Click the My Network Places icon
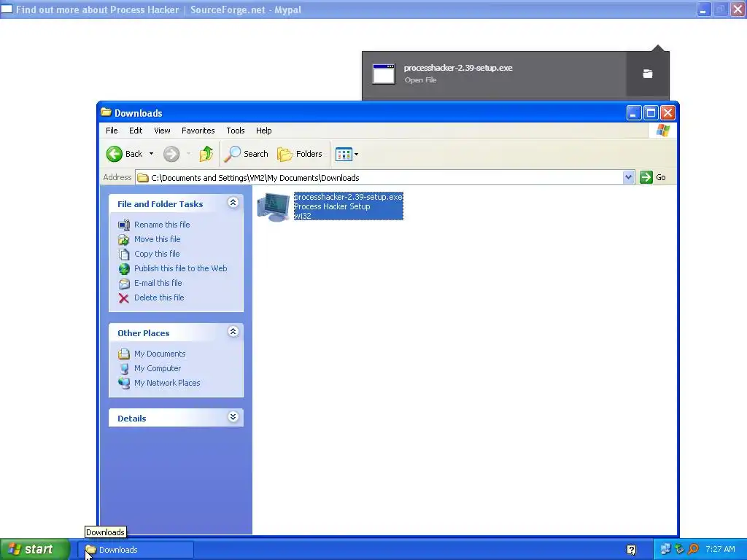747x560 pixels. pos(124,384)
